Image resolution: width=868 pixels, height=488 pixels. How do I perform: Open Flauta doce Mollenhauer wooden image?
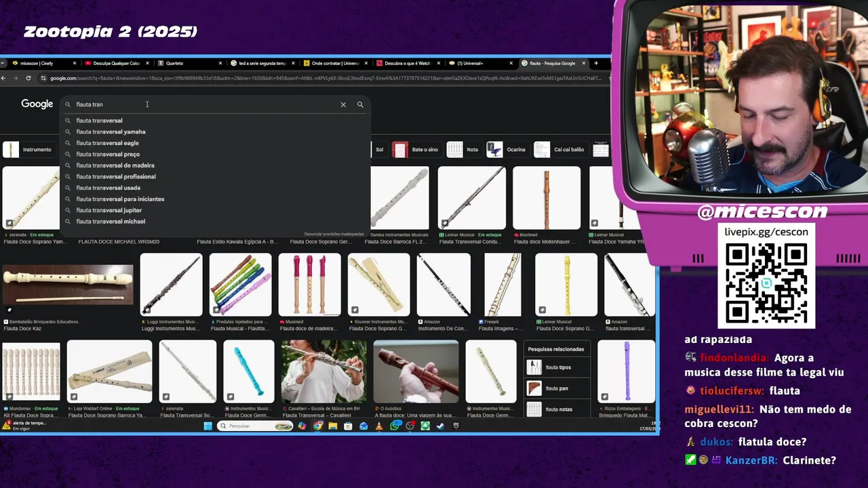547,198
